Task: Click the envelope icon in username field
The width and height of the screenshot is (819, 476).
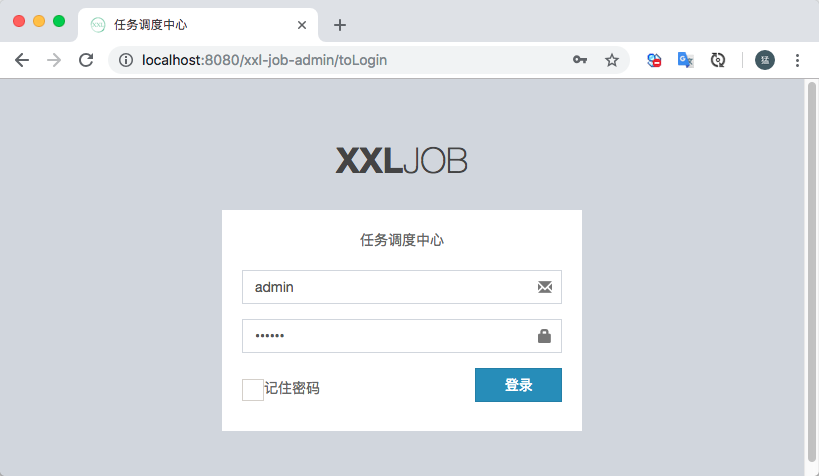Action: click(545, 287)
